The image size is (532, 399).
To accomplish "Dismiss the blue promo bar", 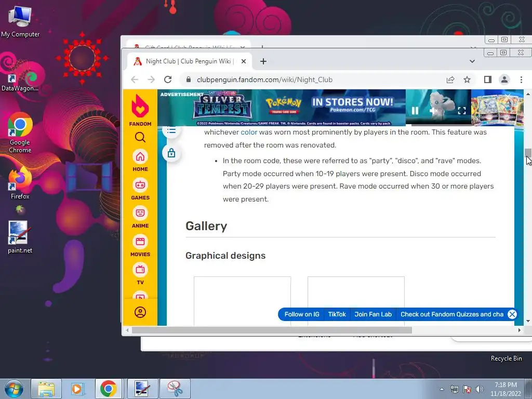I will (512, 314).
